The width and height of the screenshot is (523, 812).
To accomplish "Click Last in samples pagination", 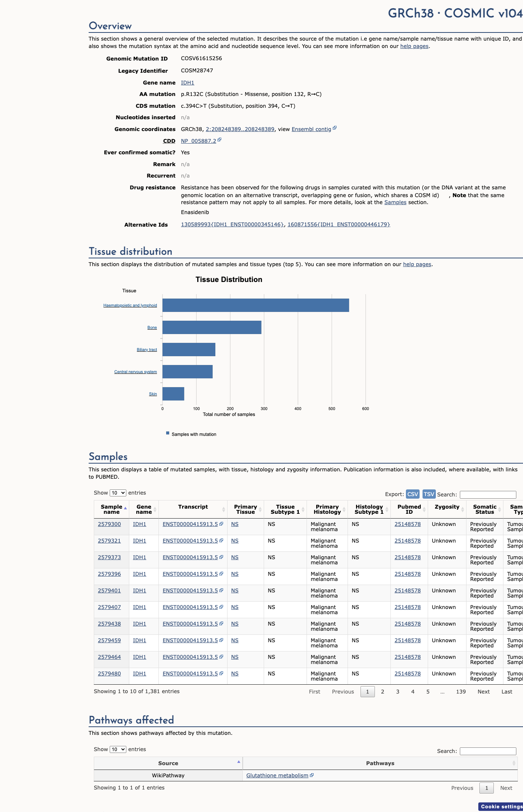I will pyautogui.click(x=507, y=692).
